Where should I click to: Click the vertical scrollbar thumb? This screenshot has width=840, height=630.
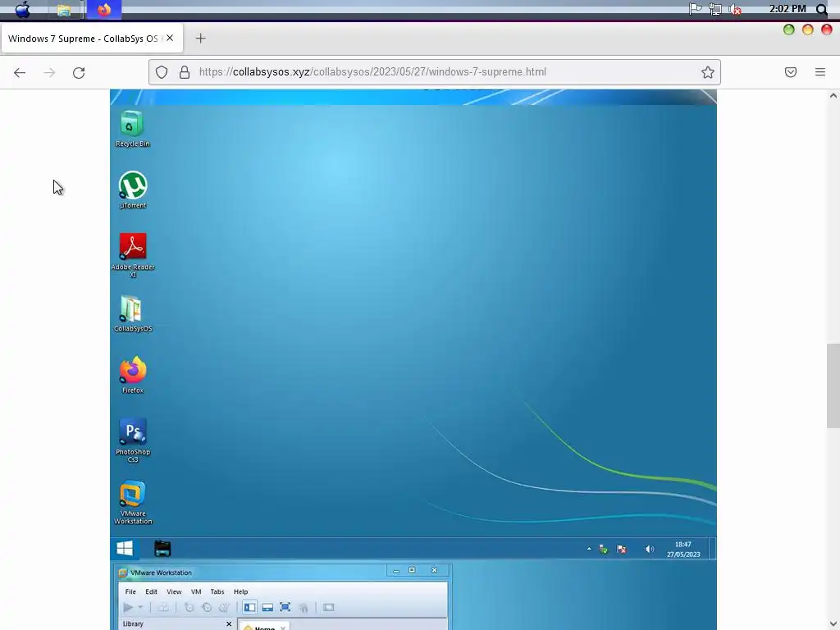tap(833, 386)
